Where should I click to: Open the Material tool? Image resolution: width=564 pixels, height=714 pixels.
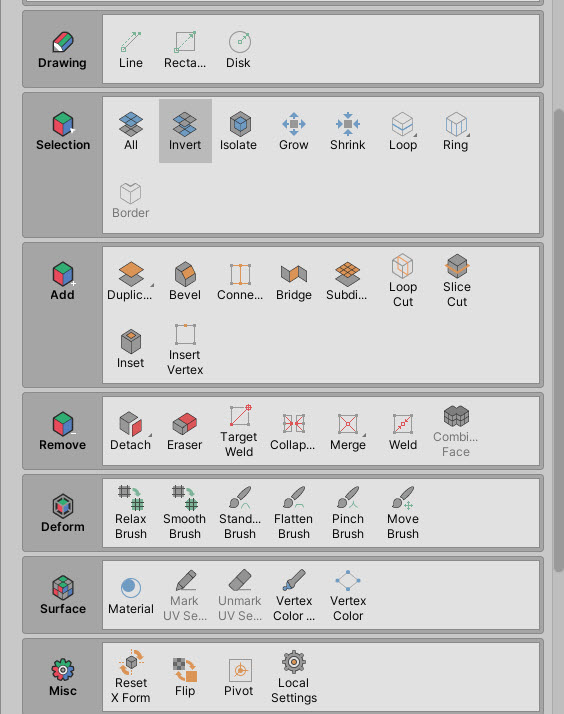coord(131,595)
